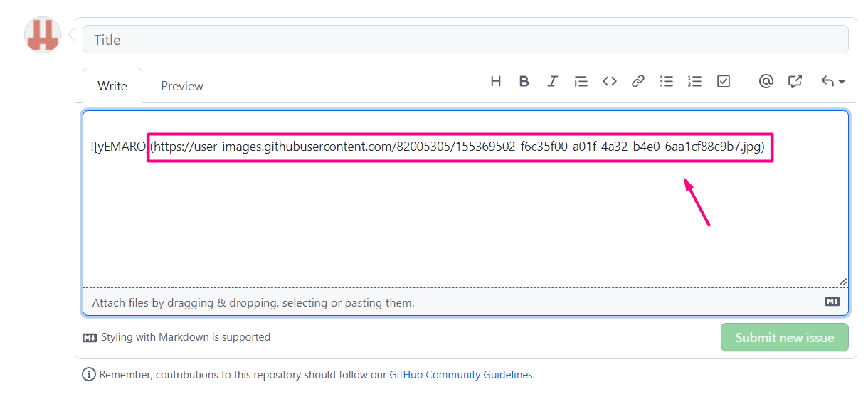The width and height of the screenshot is (868, 404).
Task: Click Styling with Markdown is supported link
Action: (176, 337)
